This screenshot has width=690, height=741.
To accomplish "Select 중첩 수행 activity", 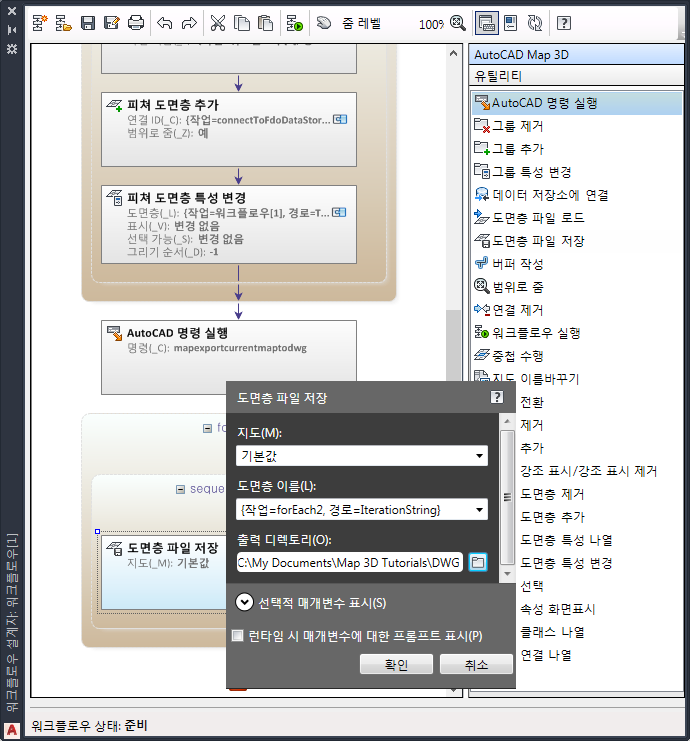I will pyautogui.click(x=577, y=356).
